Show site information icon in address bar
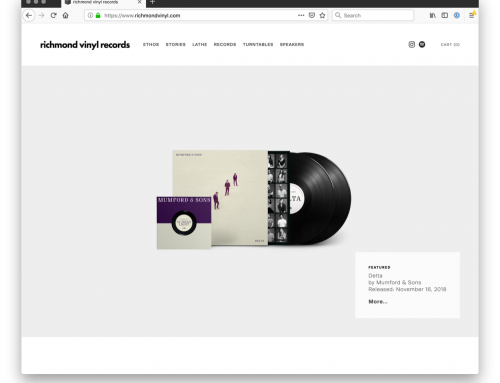500x383 pixels. pyautogui.click(x=90, y=15)
